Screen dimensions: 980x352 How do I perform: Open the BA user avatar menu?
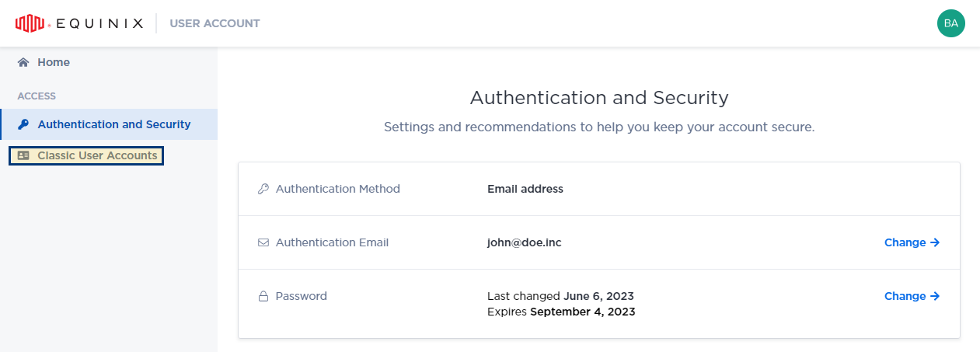click(x=950, y=23)
